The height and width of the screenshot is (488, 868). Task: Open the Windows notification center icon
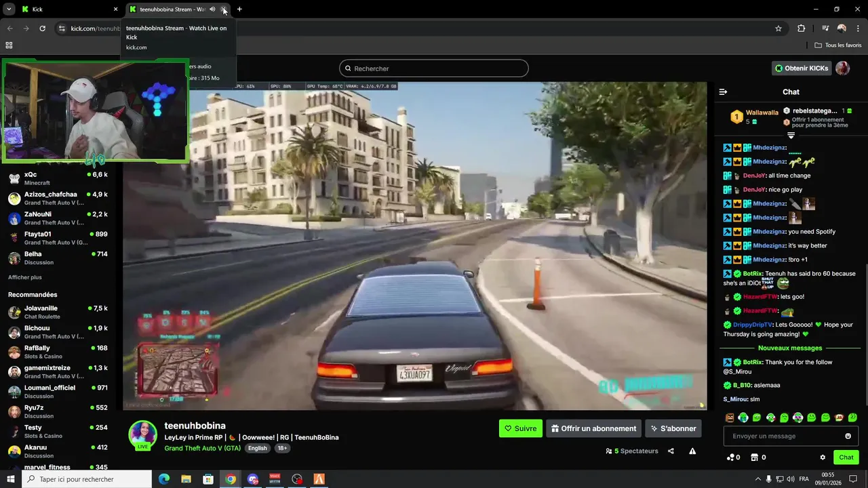tap(853, 479)
